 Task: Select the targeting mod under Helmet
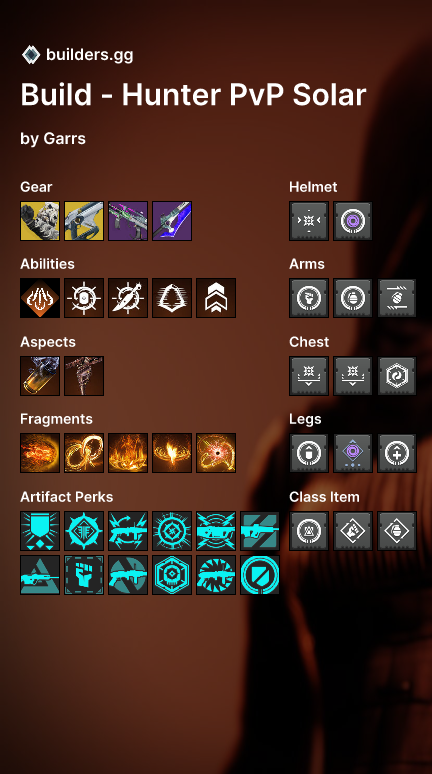(x=309, y=221)
